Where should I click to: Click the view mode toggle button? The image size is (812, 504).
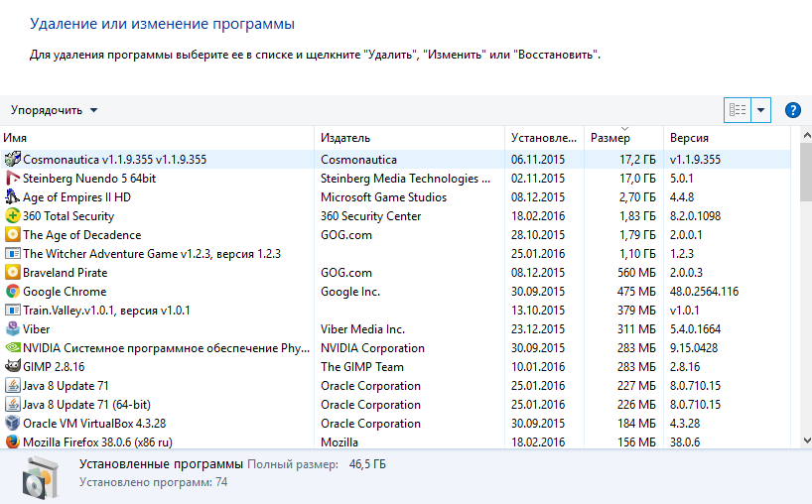tap(738, 110)
